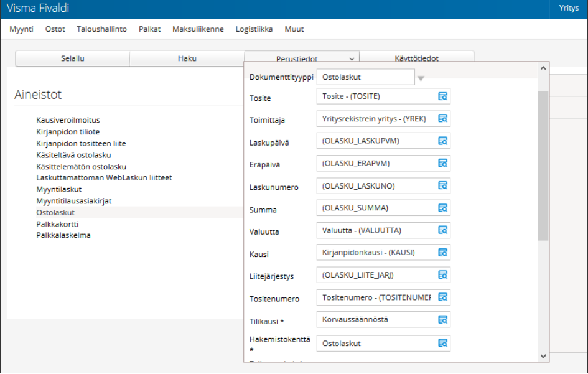Open lookup icon for Tilikausi field

coord(442,320)
